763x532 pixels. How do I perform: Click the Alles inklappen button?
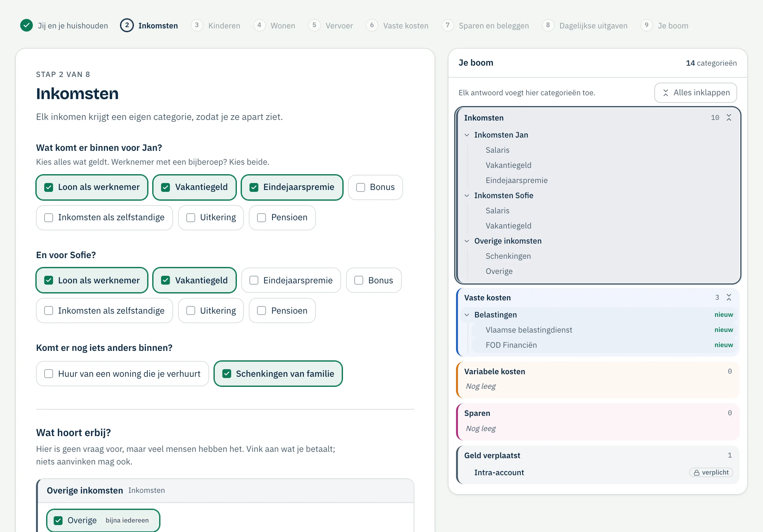695,93
